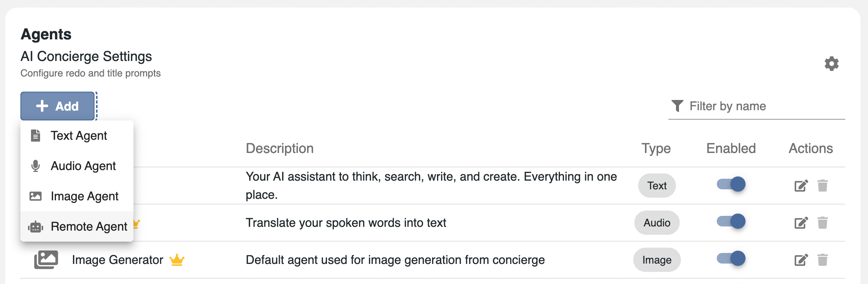
Task: Delete the Text type agent row
Action: [x=822, y=186]
